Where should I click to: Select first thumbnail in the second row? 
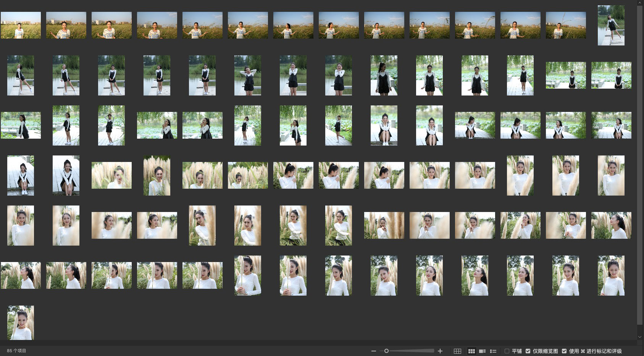tap(21, 75)
